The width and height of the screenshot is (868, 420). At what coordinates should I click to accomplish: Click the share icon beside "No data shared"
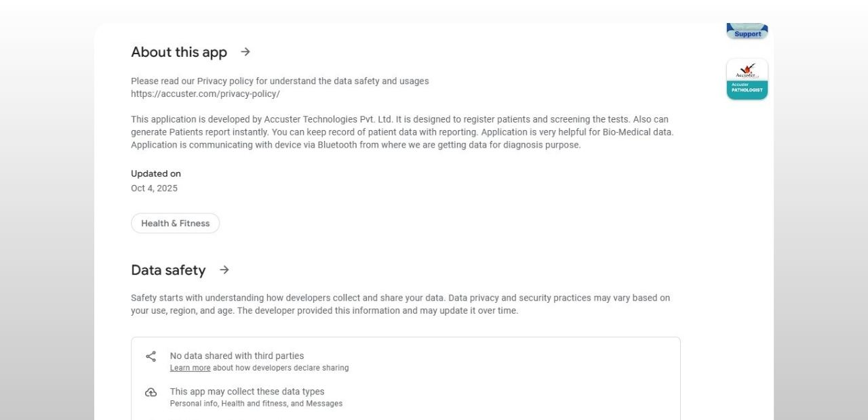pyautogui.click(x=151, y=356)
